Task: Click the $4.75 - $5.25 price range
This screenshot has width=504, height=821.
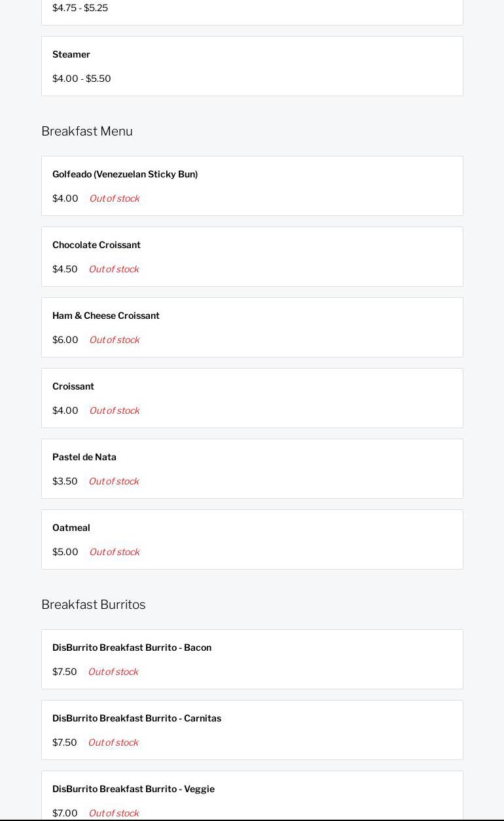Action: 80,8
